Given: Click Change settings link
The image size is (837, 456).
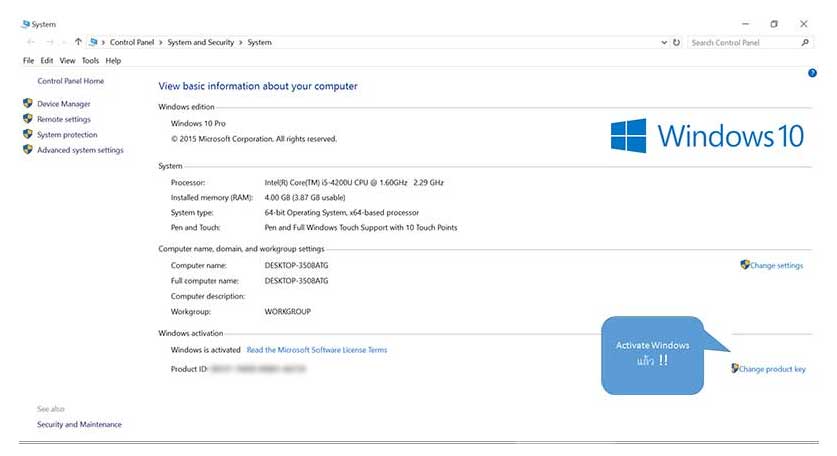Looking at the screenshot, I should tap(777, 265).
